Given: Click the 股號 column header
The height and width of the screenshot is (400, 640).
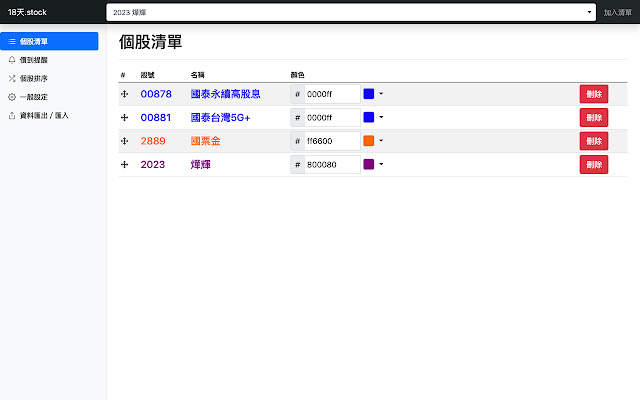Looking at the screenshot, I should click(x=148, y=75).
